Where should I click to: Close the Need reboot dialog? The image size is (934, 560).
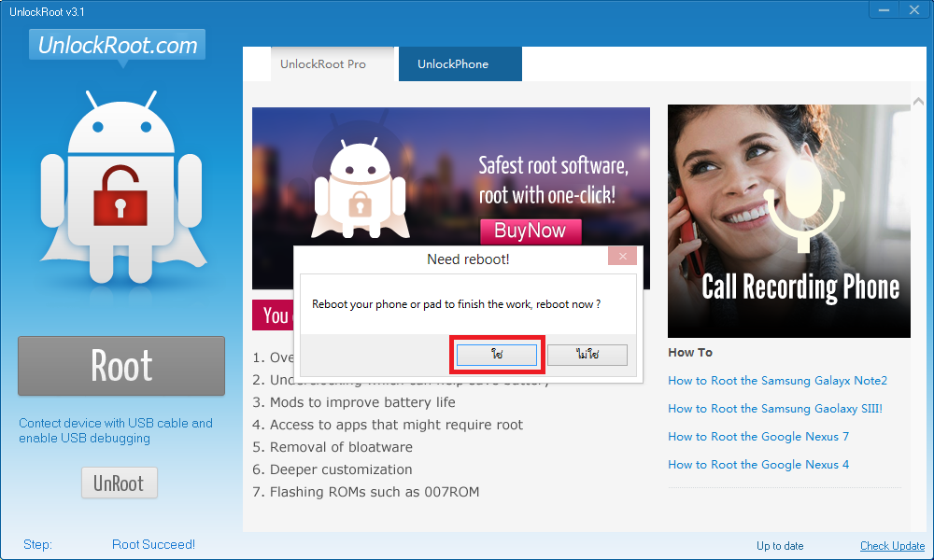tap(622, 256)
